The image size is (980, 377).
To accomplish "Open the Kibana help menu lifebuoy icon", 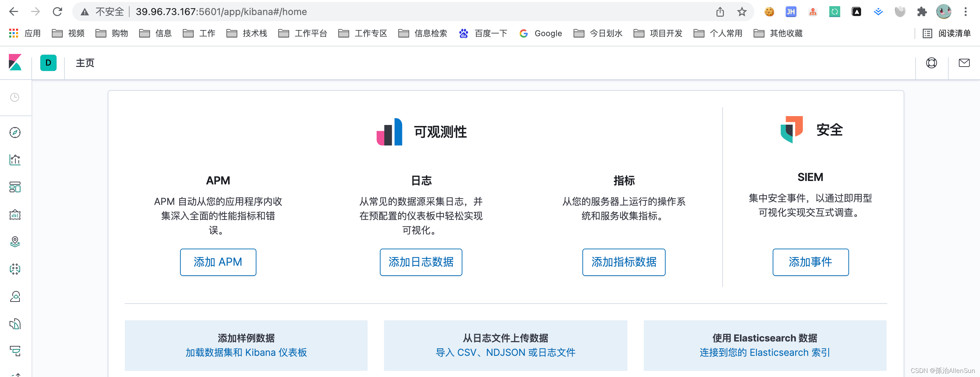I will tap(931, 63).
